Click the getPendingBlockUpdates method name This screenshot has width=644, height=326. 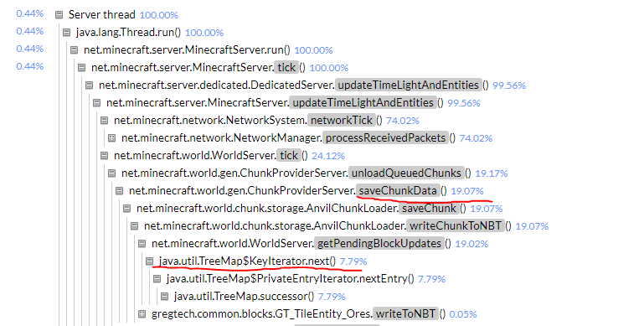379,243
